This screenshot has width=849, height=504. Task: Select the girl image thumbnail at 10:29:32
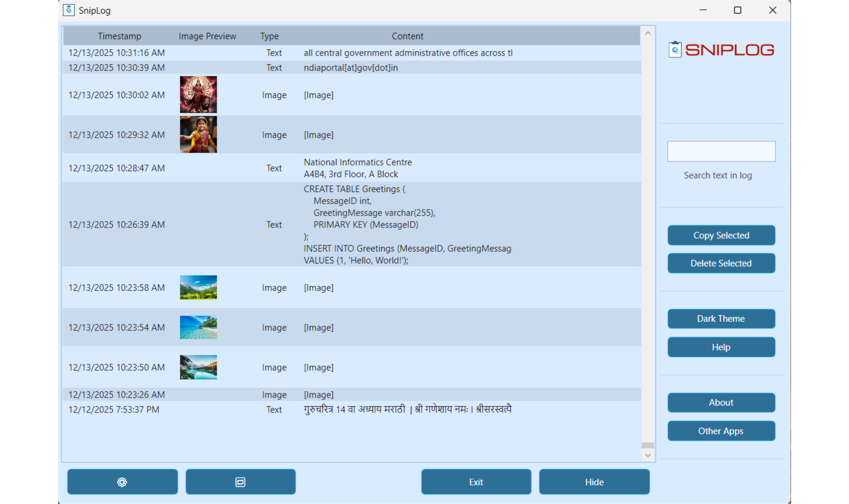(198, 135)
